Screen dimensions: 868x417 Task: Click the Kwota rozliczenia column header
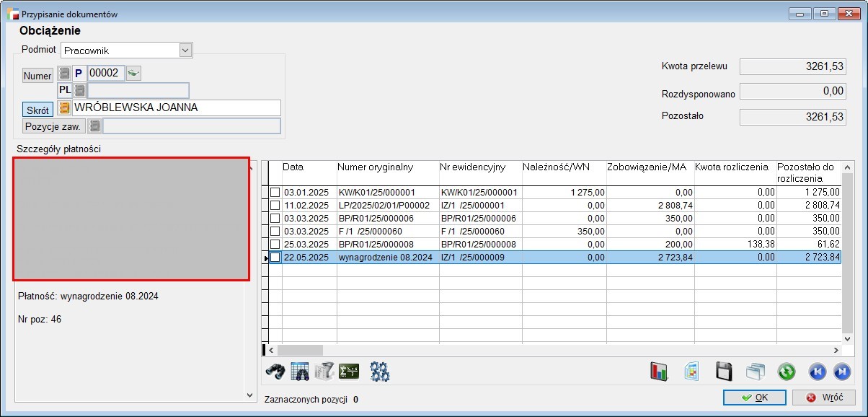click(x=735, y=173)
